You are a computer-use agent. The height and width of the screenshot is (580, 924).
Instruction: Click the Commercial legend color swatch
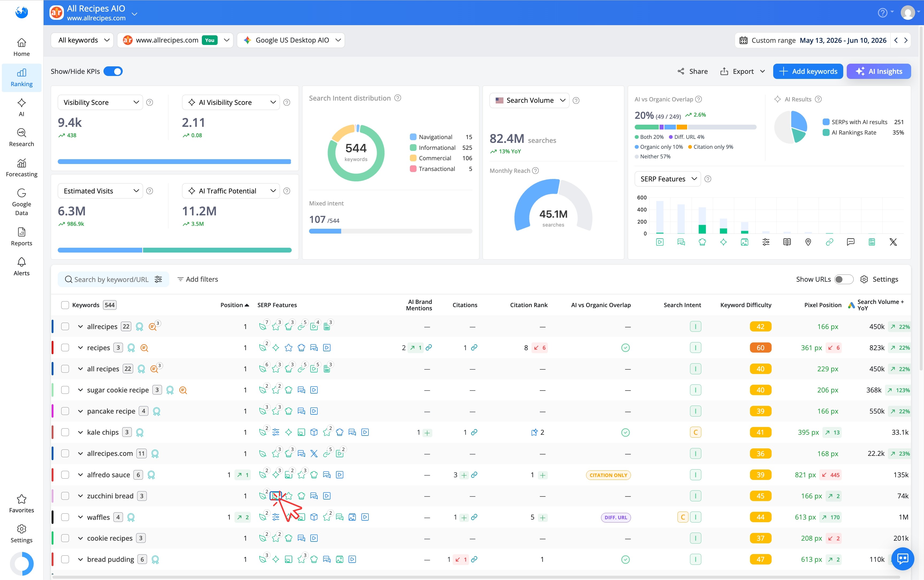coord(413,158)
